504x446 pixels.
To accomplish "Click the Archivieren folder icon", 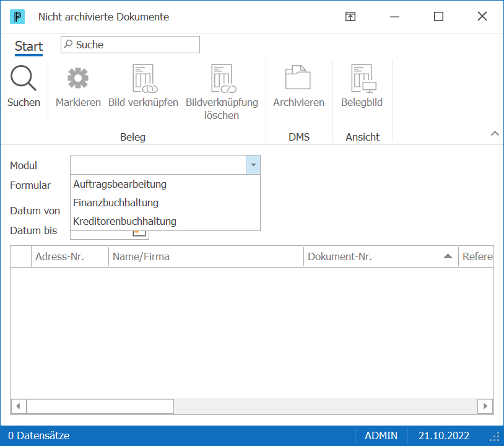I will click(x=298, y=77).
